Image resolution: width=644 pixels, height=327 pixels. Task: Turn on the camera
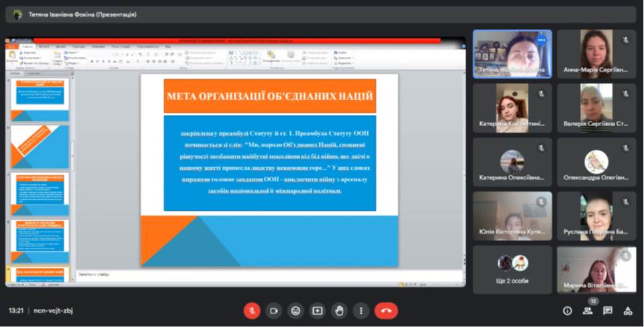pos(273,311)
